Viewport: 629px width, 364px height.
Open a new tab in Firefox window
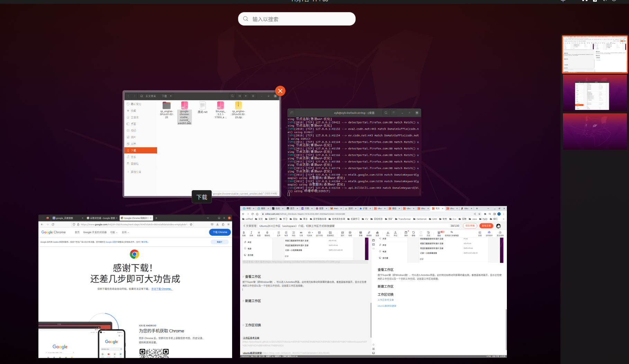click(x=156, y=218)
